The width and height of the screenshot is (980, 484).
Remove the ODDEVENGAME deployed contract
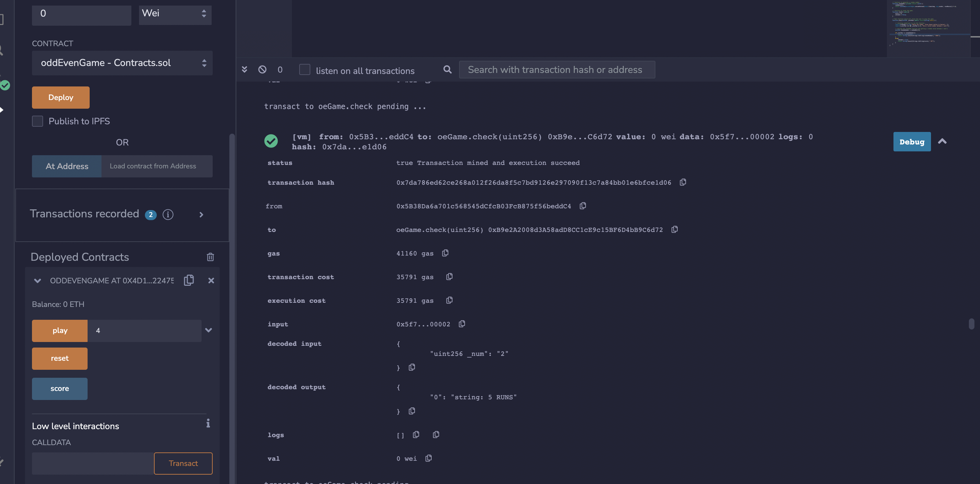[x=211, y=280]
